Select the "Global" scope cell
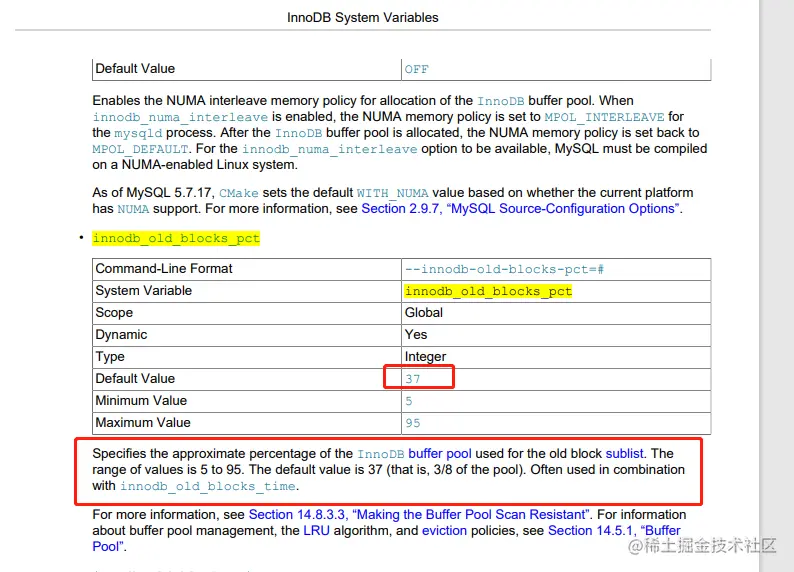Viewport: 794px width, 572px height. (x=556, y=313)
